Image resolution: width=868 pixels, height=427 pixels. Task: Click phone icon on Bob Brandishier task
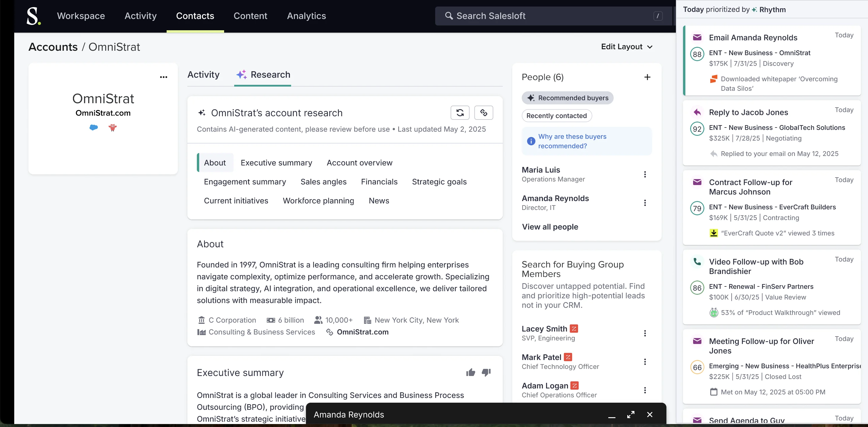pyautogui.click(x=697, y=262)
